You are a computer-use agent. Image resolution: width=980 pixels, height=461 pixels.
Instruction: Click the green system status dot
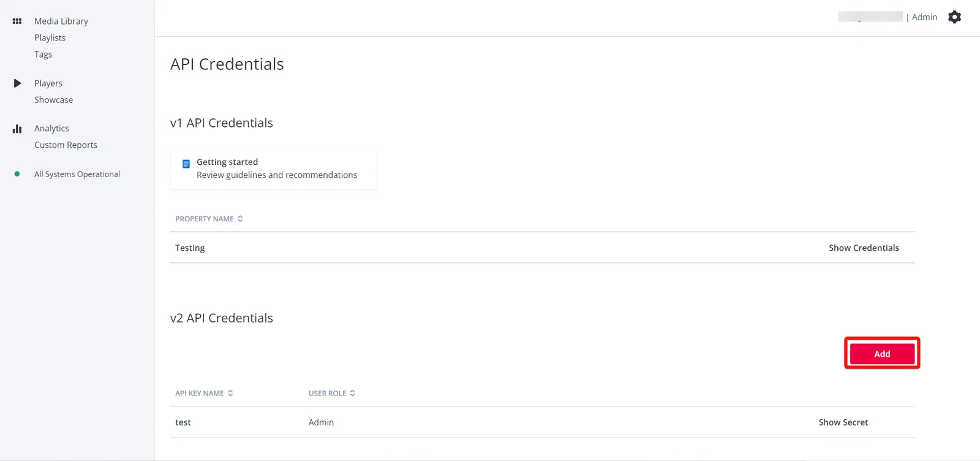[17, 174]
